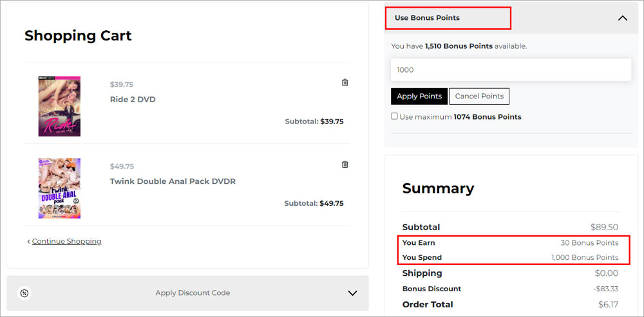Click the Use Bonus Points header title
Image resolution: width=644 pixels, height=317 pixels.
pyautogui.click(x=427, y=18)
